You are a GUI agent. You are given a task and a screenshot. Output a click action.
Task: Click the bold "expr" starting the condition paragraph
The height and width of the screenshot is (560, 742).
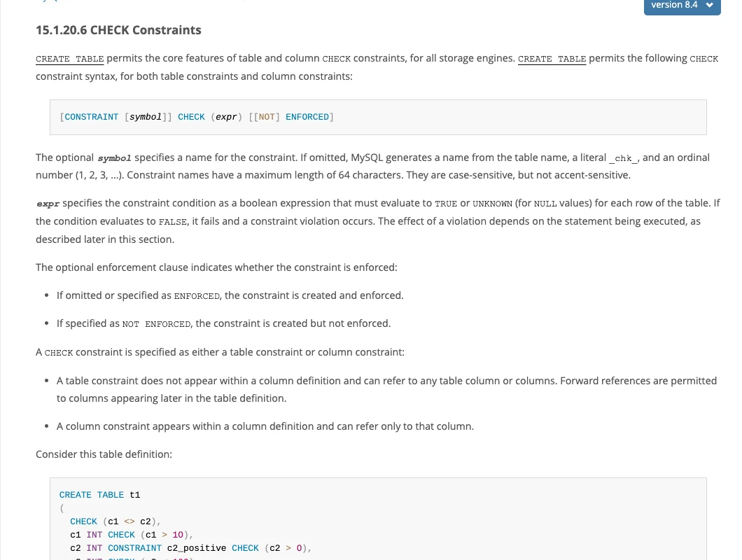click(x=48, y=204)
